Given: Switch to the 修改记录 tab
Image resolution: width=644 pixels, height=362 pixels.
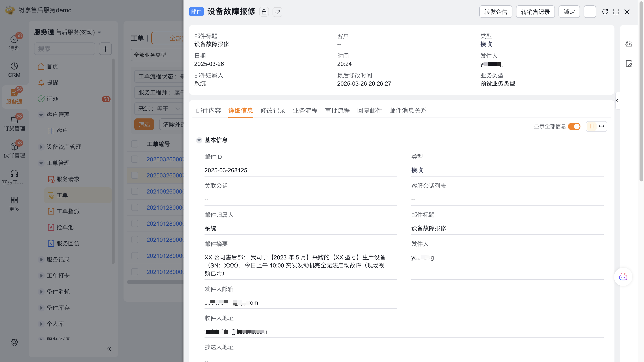Looking at the screenshot, I should 273,111.
